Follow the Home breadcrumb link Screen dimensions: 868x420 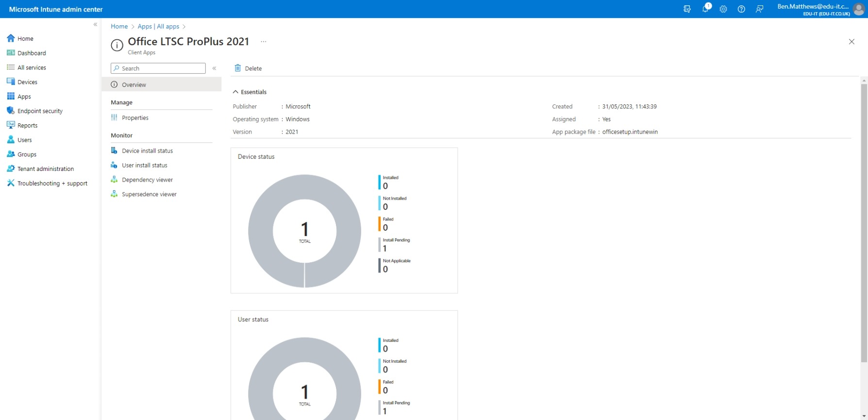(119, 26)
